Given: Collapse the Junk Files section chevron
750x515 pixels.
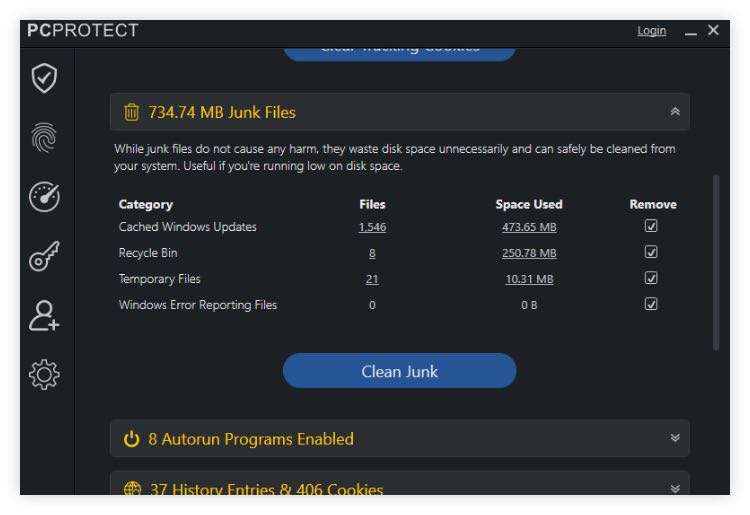Looking at the screenshot, I should (675, 111).
